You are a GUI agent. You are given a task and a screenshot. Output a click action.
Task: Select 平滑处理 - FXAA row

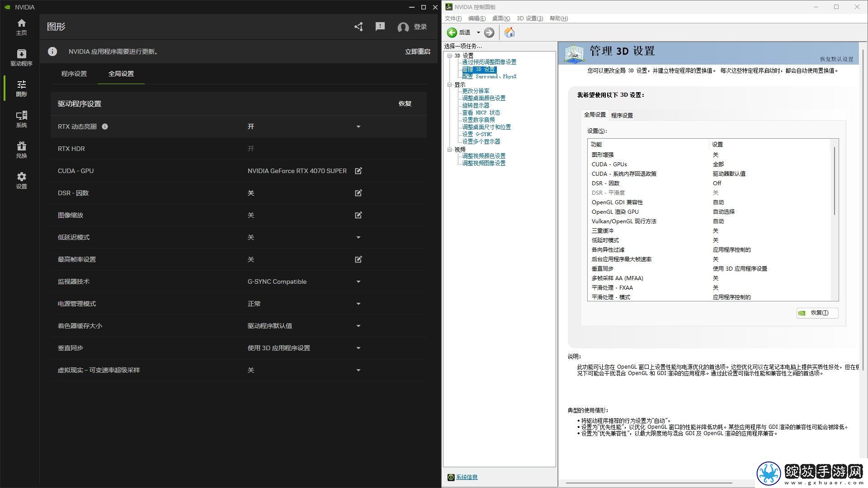[x=710, y=288]
